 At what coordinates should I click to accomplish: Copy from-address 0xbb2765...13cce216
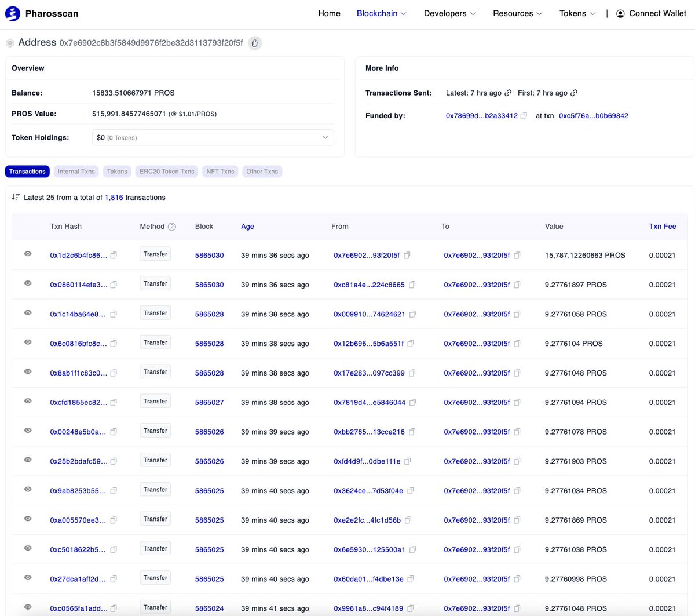pos(412,432)
